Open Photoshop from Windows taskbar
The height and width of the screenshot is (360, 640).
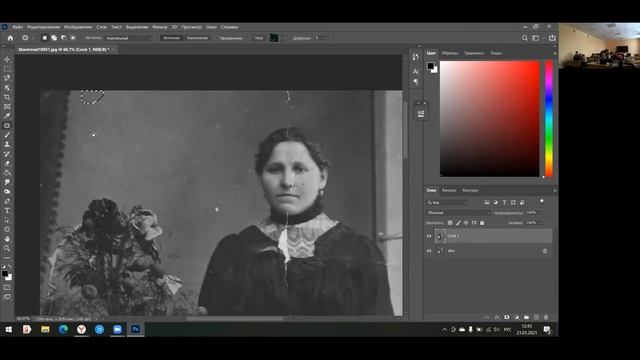click(136, 329)
